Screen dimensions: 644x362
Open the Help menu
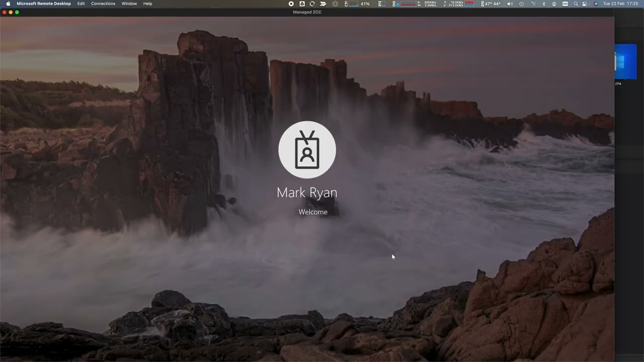147,4
